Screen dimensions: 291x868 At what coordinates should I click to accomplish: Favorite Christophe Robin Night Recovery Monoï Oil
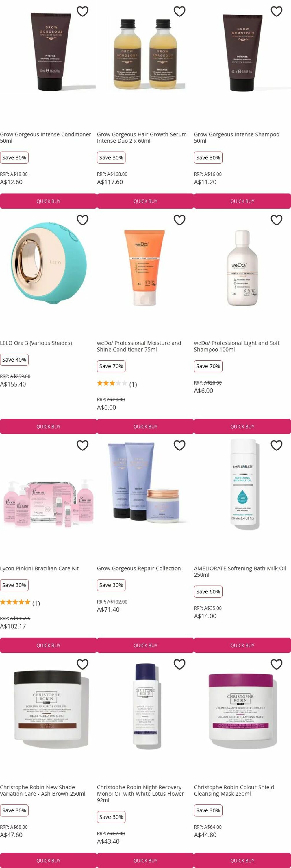click(179, 664)
